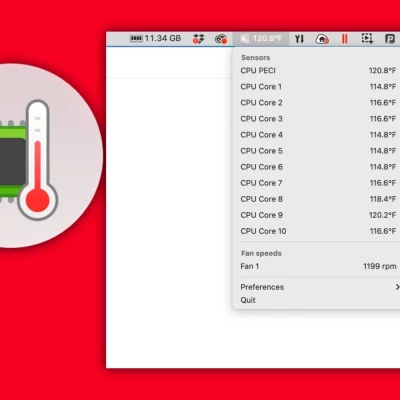Screen dimensions: 400x400
Task: Click the P-shaped menu bar icon
Action: coord(390,39)
